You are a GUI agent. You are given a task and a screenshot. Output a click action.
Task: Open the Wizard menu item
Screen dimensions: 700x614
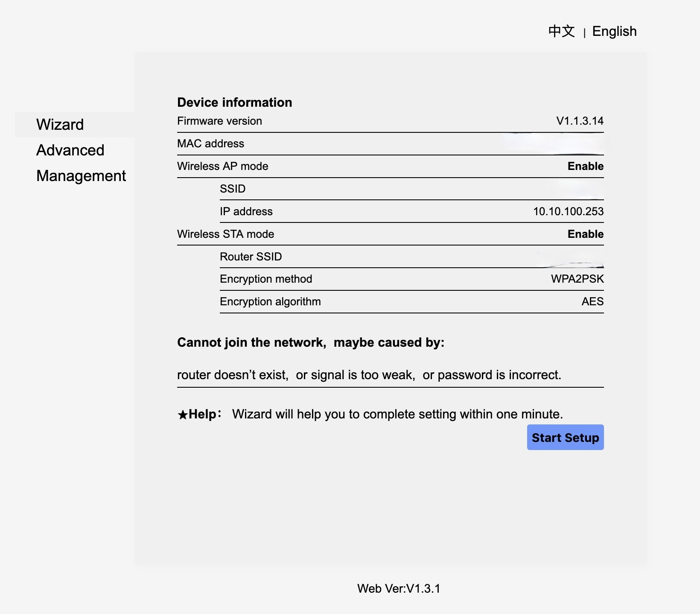(x=60, y=125)
